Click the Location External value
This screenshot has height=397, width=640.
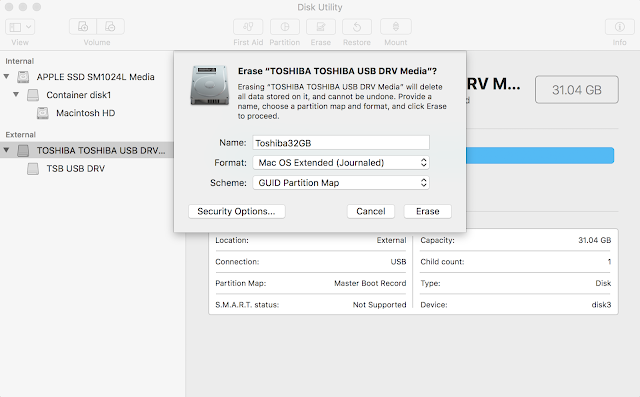391,240
